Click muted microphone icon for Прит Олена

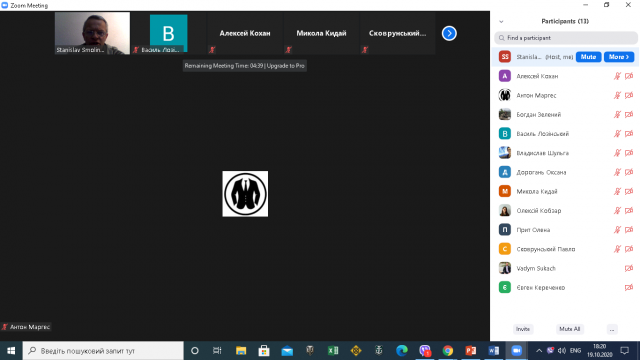[617, 229]
